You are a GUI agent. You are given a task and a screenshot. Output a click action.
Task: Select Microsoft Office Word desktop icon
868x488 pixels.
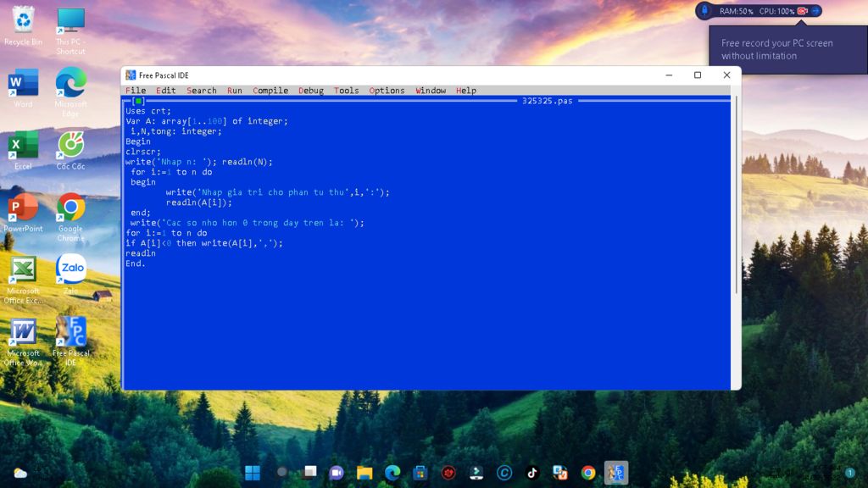23,342
